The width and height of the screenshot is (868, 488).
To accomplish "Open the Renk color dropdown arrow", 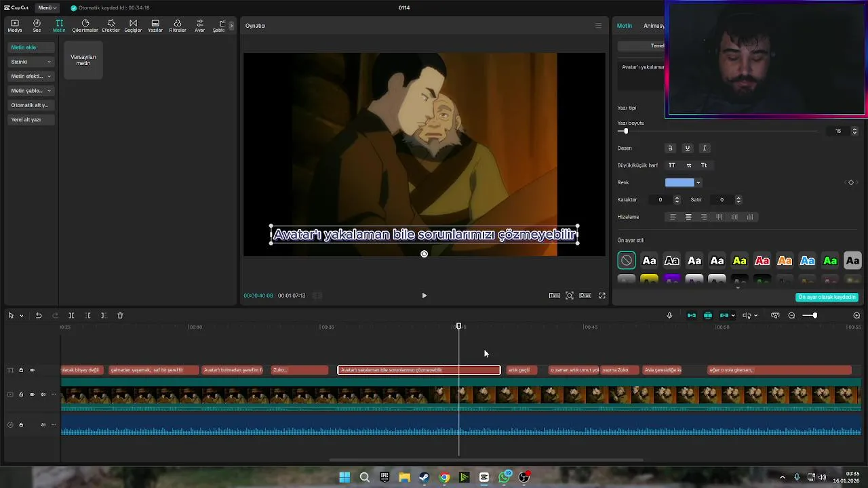I will [x=698, y=182].
